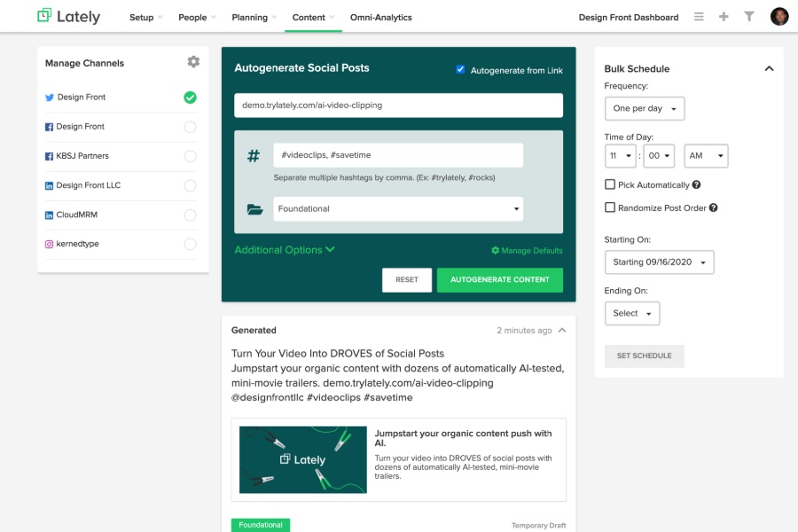Click the 'Separate multiple hashtags by comma' hint
This screenshot has height=532, width=798.
[x=384, y=177]
